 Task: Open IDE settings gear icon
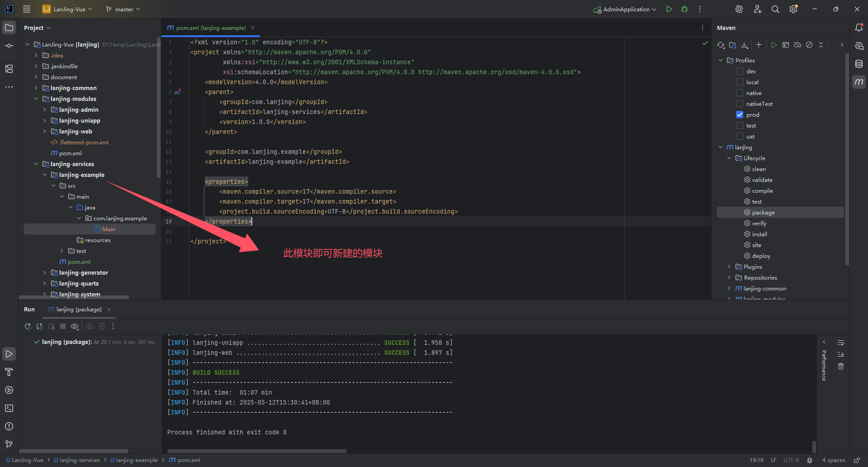(793, 9)
